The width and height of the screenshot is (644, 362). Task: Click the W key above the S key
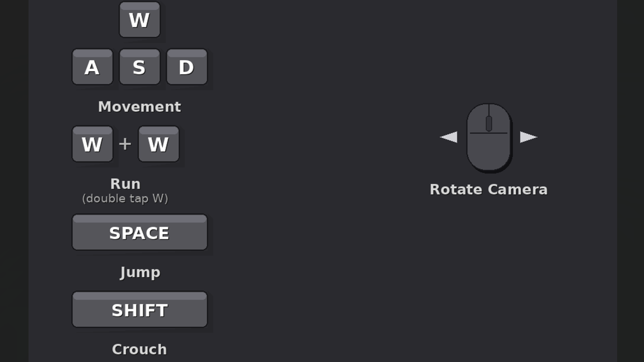click(139, 20)
